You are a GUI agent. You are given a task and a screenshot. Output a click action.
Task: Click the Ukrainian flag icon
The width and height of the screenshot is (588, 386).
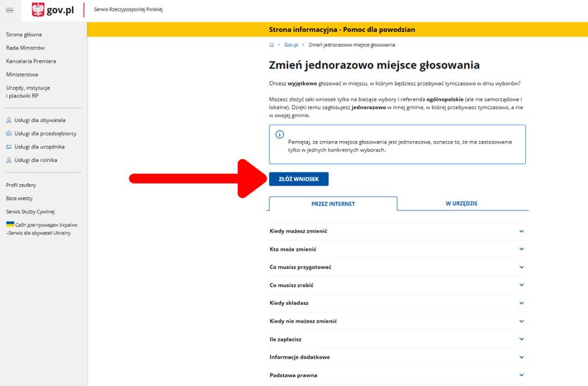click(10, 224)
